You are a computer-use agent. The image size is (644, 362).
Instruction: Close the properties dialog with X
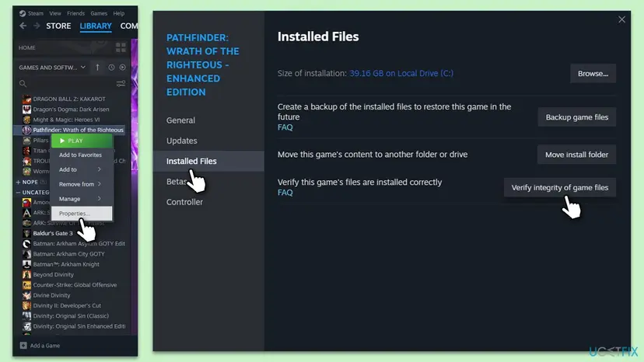(621, 19)
